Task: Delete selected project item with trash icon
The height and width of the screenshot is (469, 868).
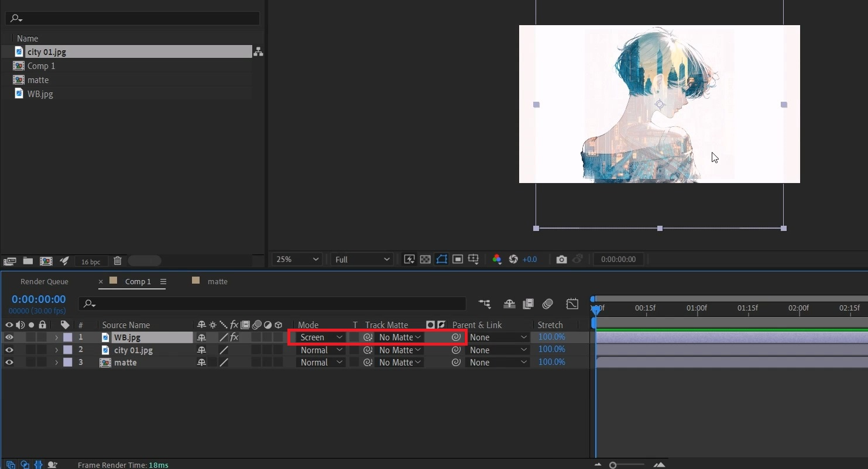Action: (117, 261)
